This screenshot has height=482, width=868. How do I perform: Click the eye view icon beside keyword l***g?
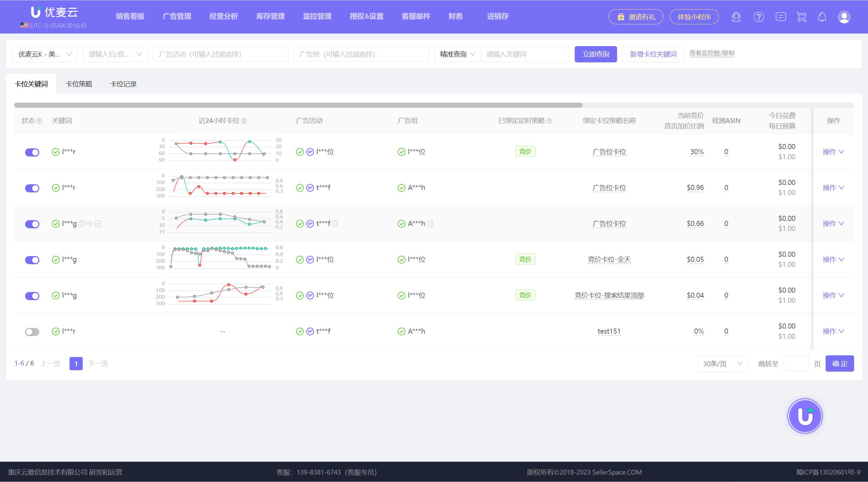point(90,224)
